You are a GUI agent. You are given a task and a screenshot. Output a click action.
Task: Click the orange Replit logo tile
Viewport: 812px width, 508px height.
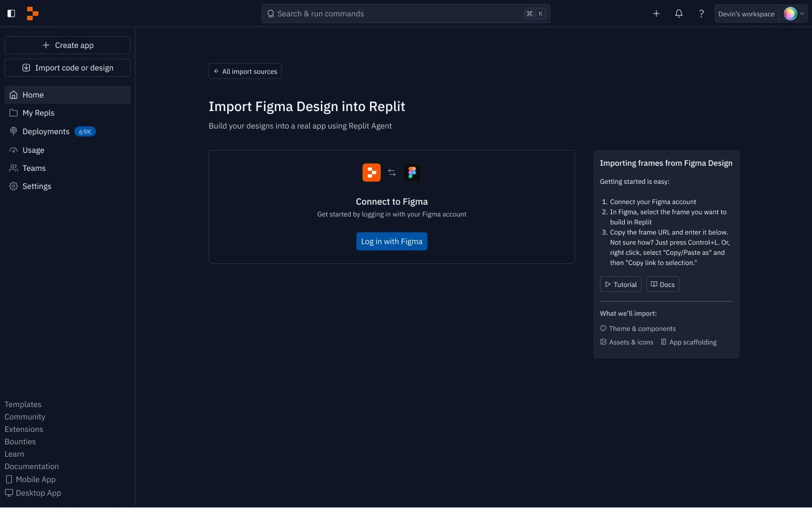point(372,173)
